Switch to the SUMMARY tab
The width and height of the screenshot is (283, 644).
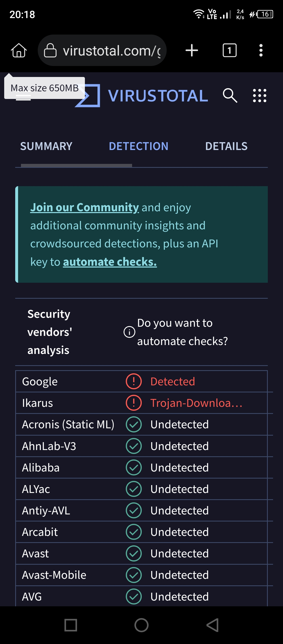[46, 146]
